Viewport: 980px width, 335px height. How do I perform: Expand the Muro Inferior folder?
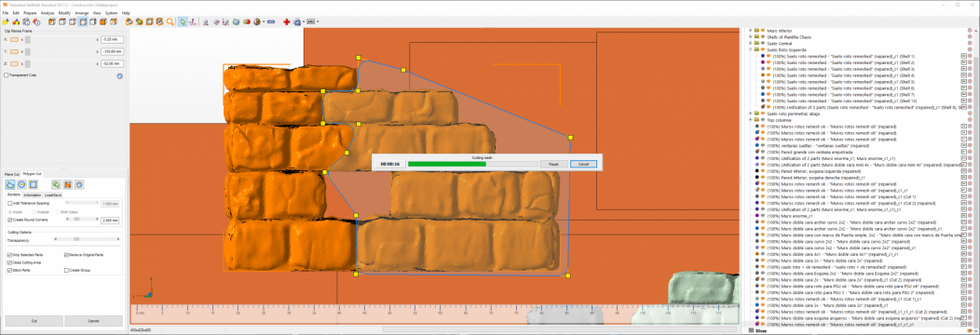(x=750, y=30)
